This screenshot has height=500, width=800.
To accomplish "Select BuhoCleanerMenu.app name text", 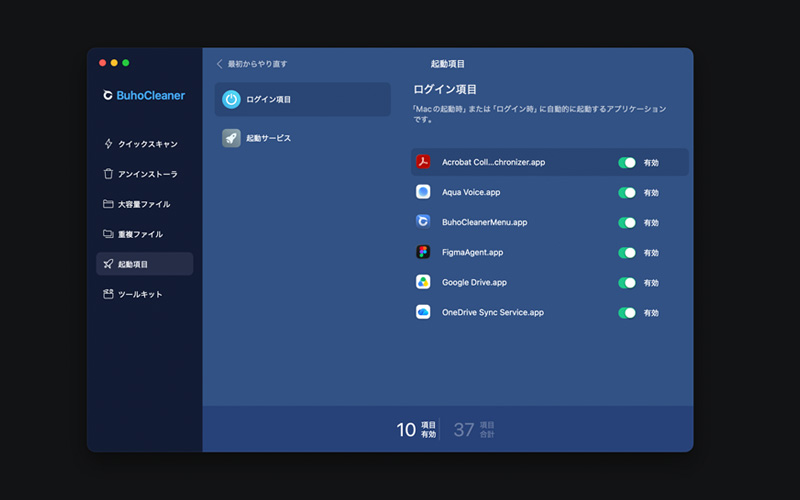I will click(485, 222).
